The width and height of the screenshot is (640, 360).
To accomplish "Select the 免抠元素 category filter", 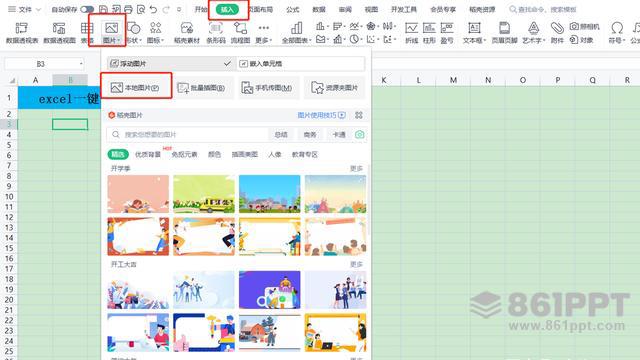I will click(184, 154).
